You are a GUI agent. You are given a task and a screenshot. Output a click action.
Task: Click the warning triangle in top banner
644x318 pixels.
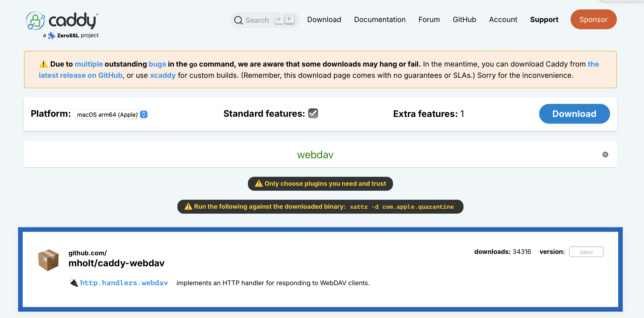click(x=44, y=64)
